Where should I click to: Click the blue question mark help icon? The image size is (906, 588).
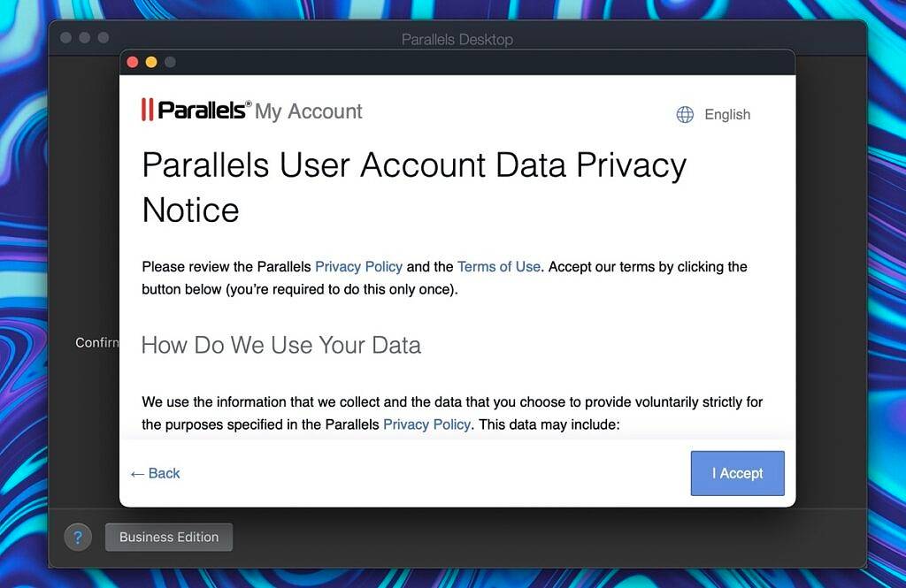[x=78, y=537]
